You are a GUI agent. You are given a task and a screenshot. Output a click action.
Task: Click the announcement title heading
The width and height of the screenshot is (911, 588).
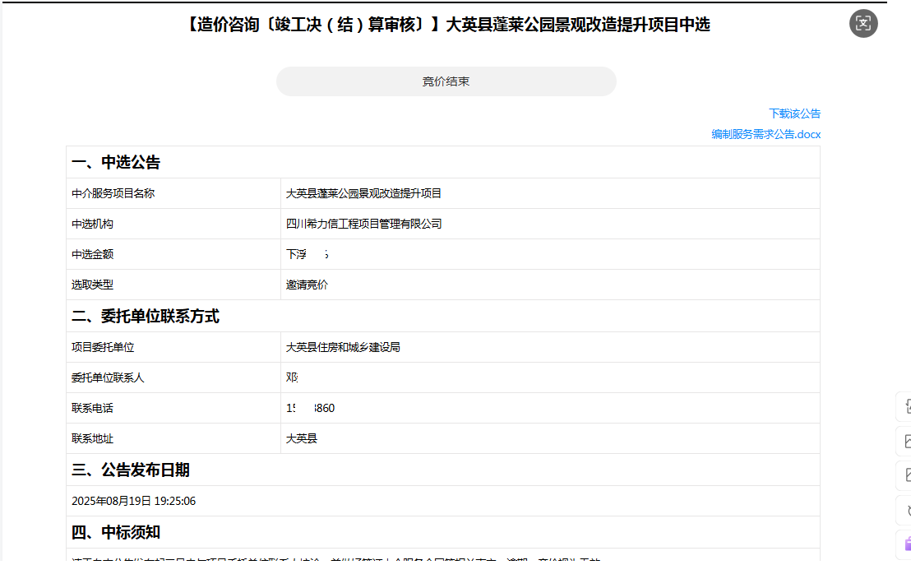[x=449, y=25]
